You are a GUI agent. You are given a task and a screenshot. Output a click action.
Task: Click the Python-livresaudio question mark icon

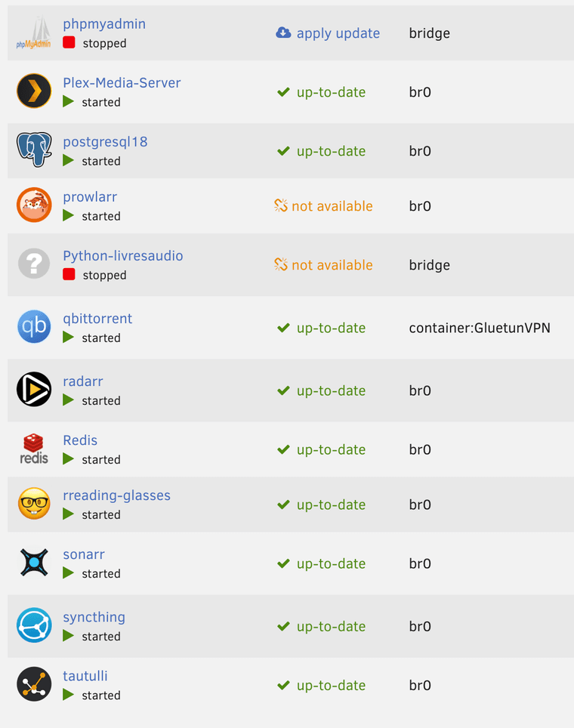pos(34,264)
